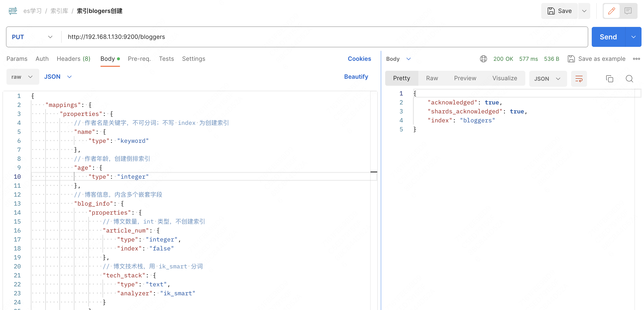Click Save as example
The image size is (644, 310).
[x=597, y=59]
